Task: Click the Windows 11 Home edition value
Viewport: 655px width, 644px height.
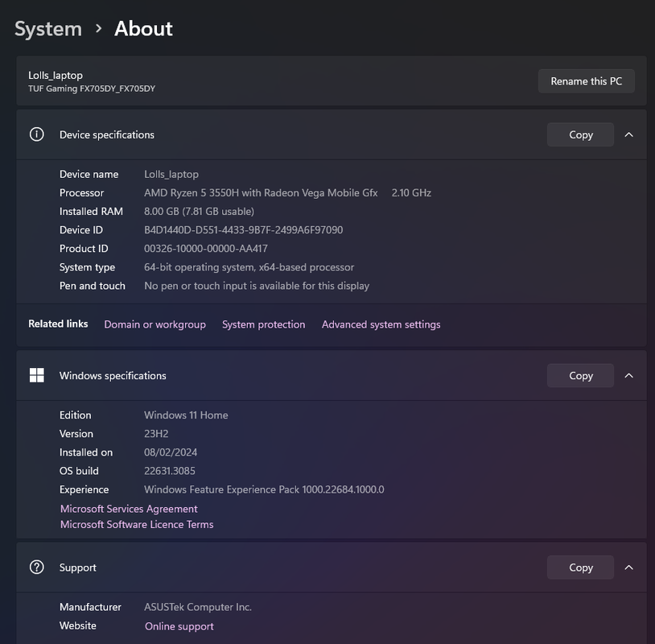Action: [x=186, y=415]
